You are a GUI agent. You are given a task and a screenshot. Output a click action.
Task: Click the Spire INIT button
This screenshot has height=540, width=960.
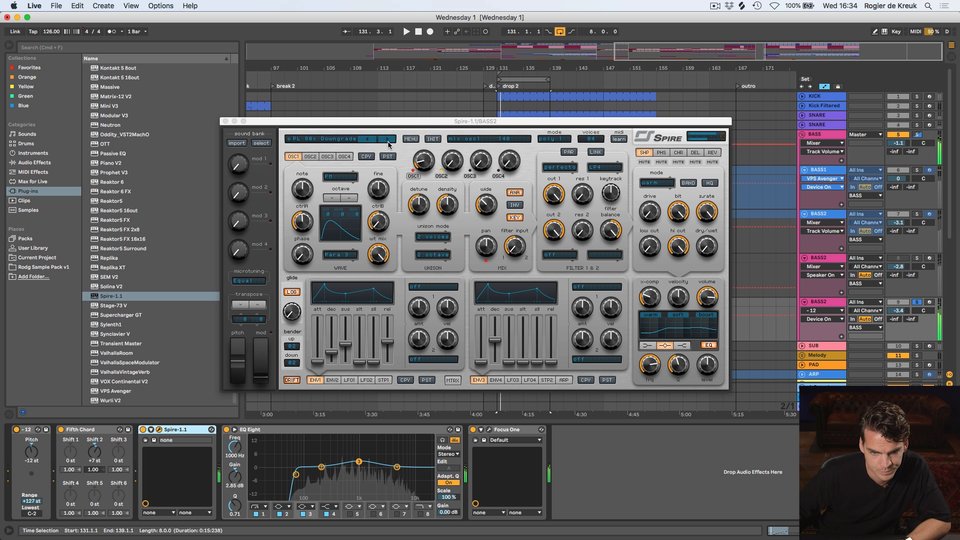[433, 139]
